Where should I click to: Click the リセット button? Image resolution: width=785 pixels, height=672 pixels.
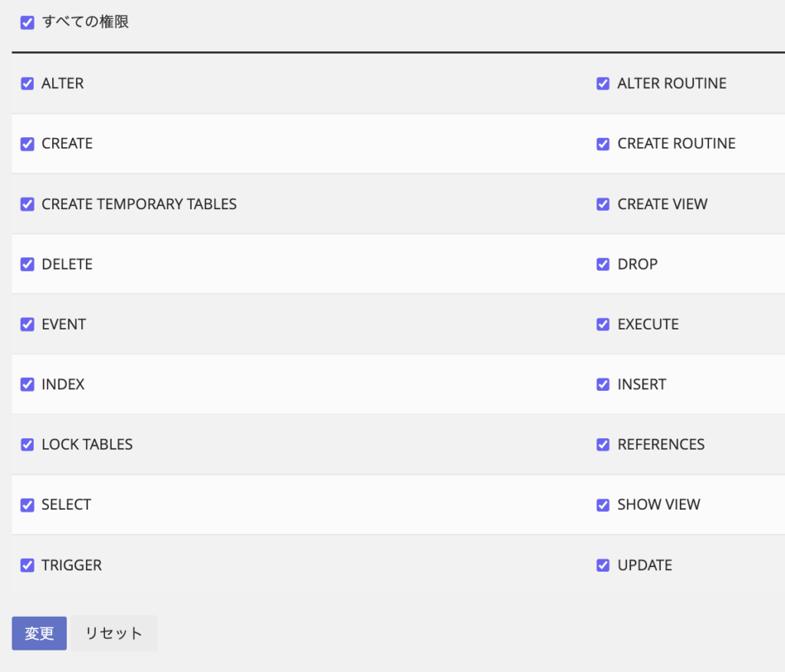tap(114, 634)
